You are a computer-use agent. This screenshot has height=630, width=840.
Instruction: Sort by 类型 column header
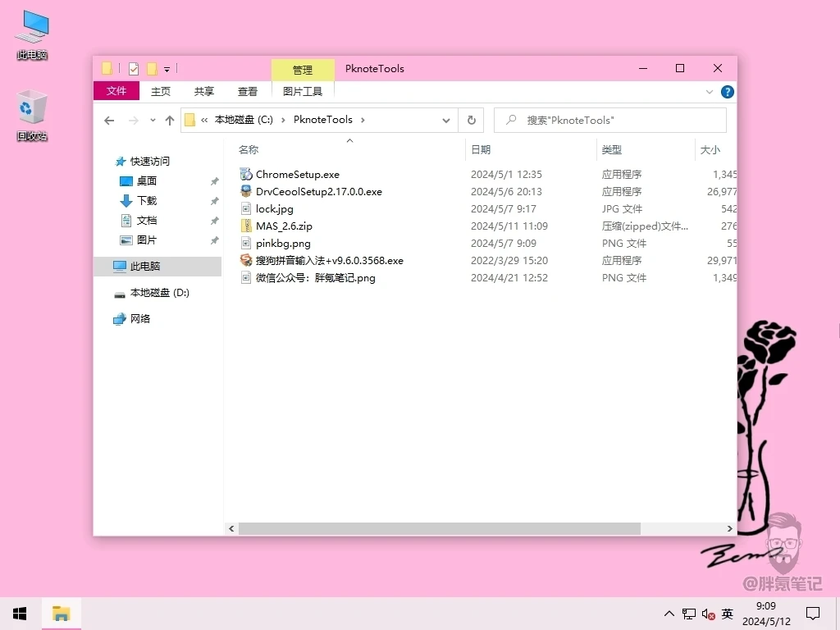point(611,150)
